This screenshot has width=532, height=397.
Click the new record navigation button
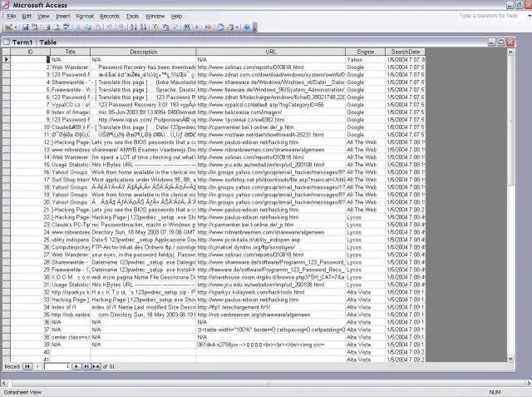96,366
